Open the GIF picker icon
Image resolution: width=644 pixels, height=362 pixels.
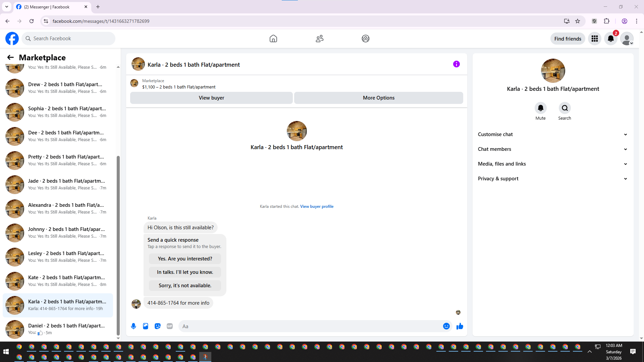coord(170,326)
